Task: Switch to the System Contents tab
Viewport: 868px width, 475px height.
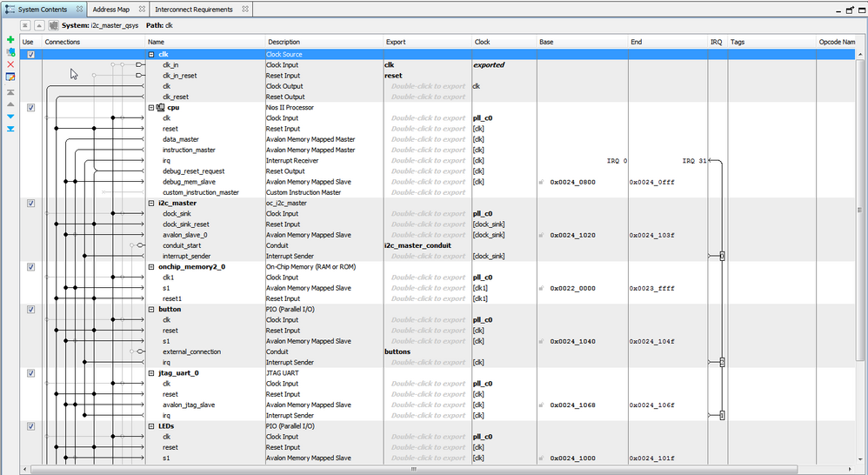Action: 43,10
